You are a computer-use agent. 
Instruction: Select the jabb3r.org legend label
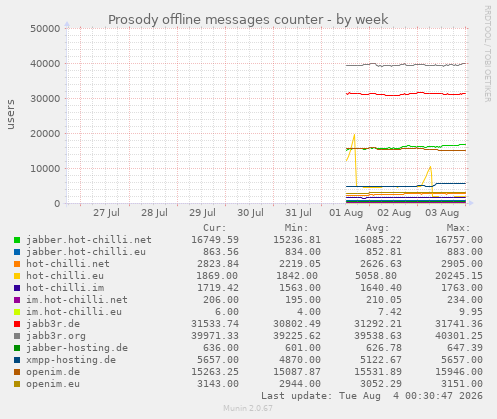[x=56, y=336]
